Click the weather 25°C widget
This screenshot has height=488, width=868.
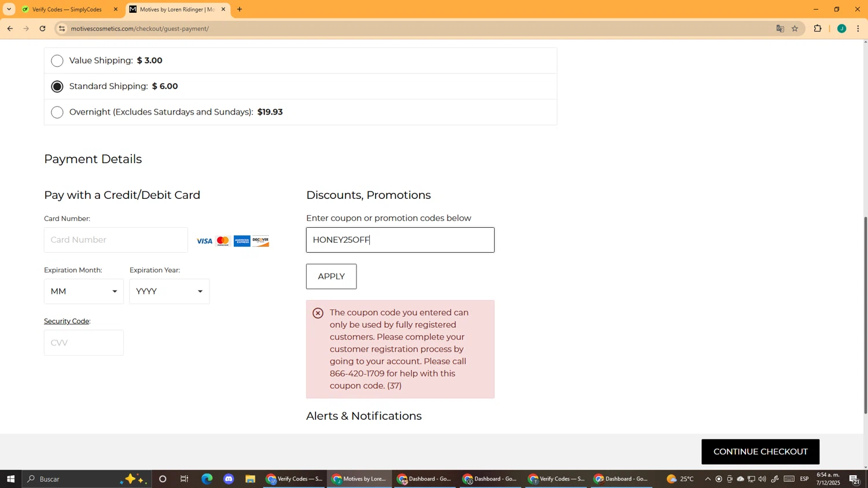(681, 479)
